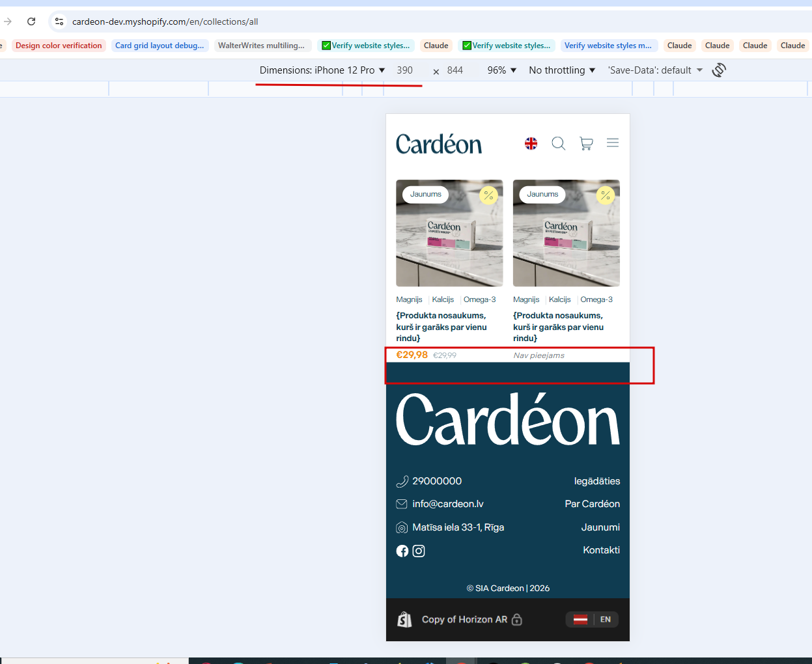812x664 pixels.
Task: Click the Cardéon header logo
Action: 439,144
